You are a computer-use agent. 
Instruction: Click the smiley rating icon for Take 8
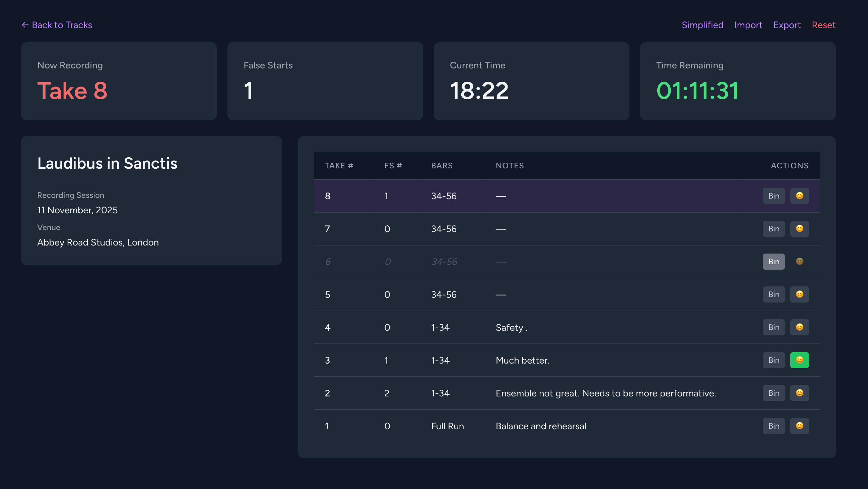coord(800,196)
